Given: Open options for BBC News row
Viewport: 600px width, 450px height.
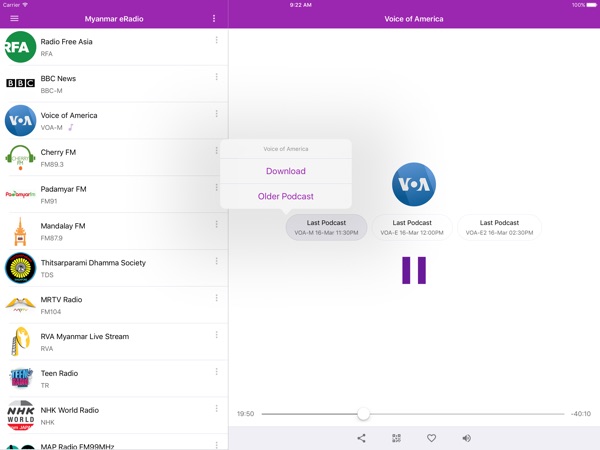Looking at the screenshot, I should coord(217,77).
